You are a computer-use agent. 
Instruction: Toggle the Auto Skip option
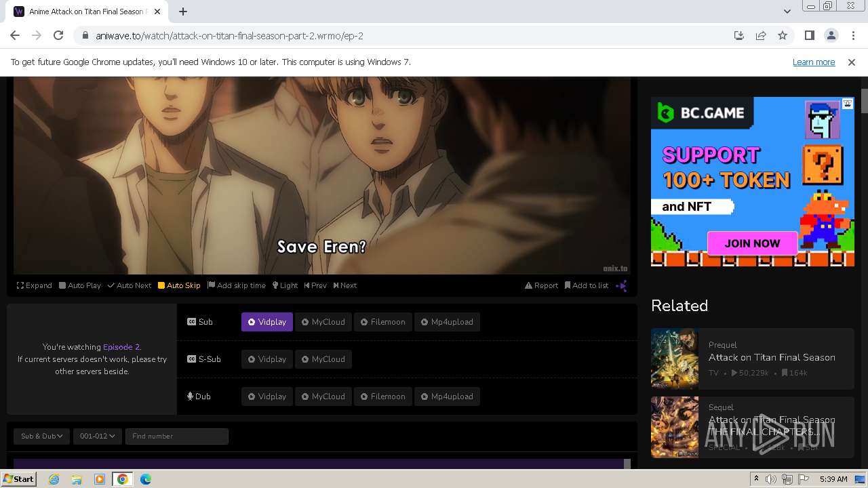point(179,285)
